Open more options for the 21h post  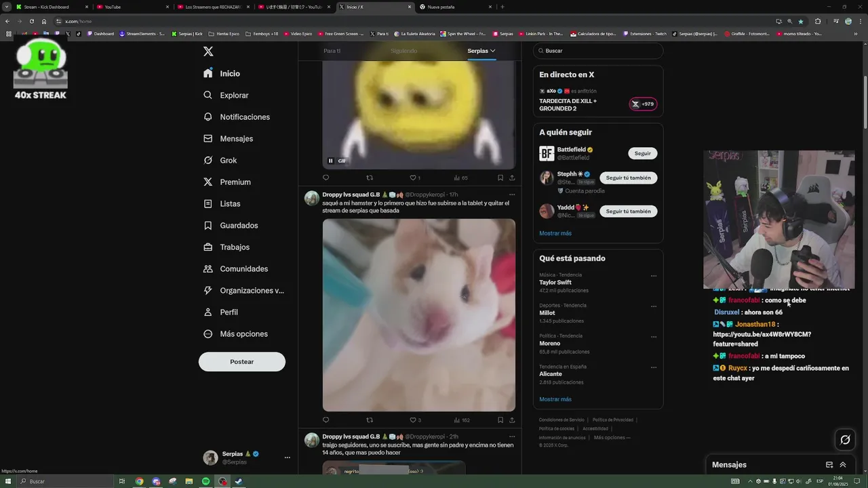[512, 436]
